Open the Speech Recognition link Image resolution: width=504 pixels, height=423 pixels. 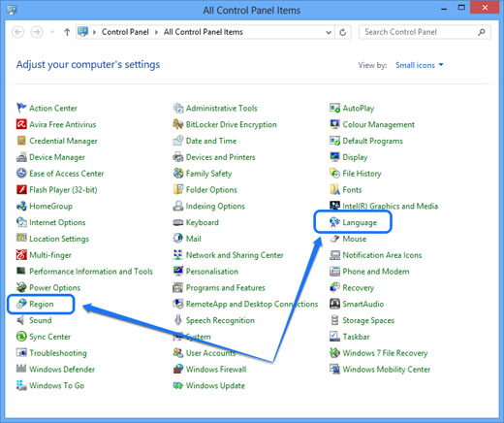(220, 320)
